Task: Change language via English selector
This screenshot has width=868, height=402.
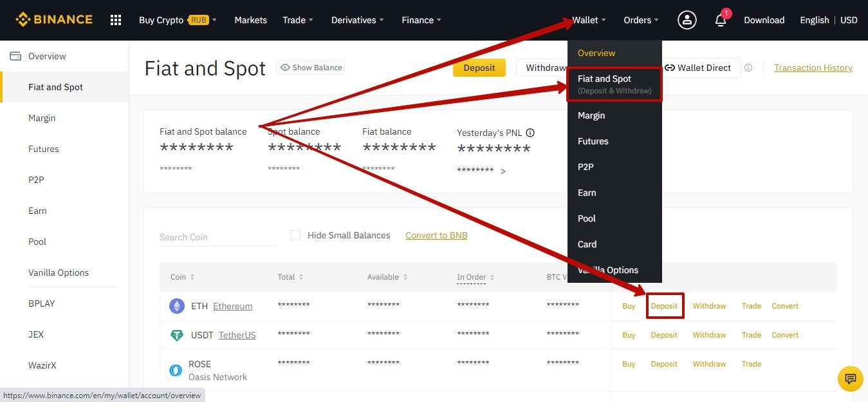Action: click(814, 20)
